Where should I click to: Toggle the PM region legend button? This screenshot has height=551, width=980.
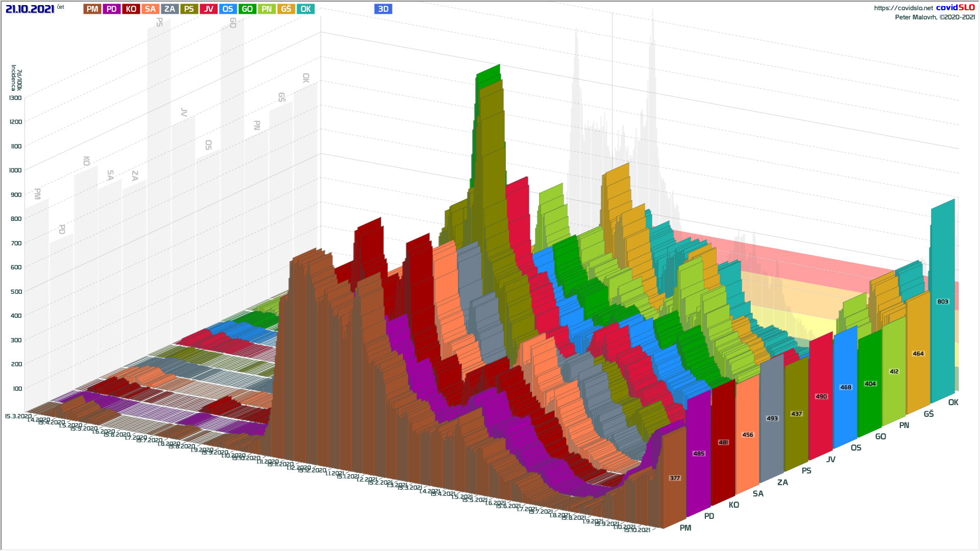[92, 9]
